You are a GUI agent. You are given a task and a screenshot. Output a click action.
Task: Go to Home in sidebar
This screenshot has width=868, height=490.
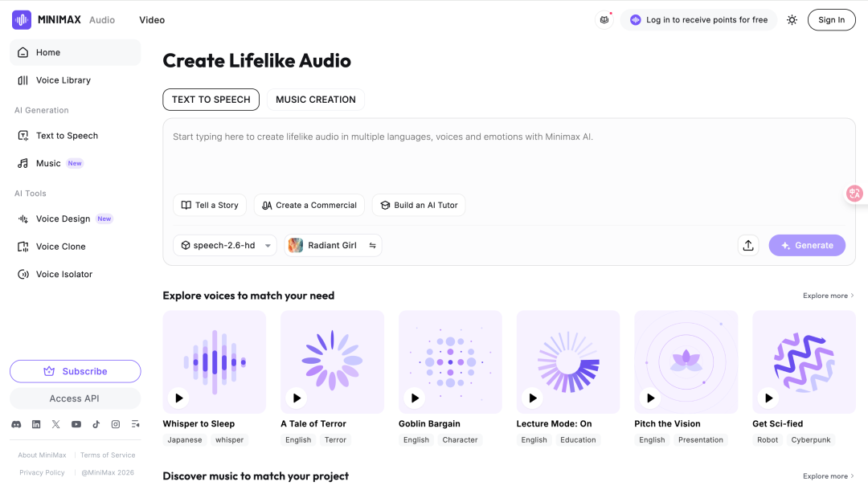point(76,52)
